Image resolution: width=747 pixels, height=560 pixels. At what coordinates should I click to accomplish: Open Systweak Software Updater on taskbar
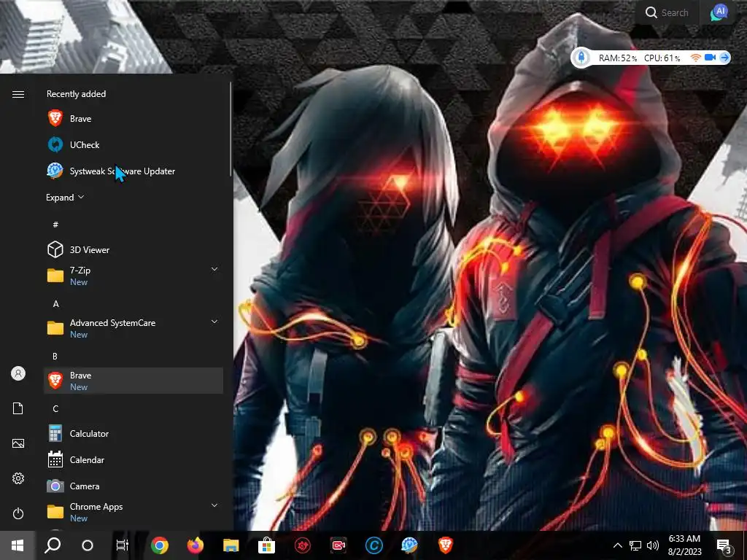click(x=410, y=545)
